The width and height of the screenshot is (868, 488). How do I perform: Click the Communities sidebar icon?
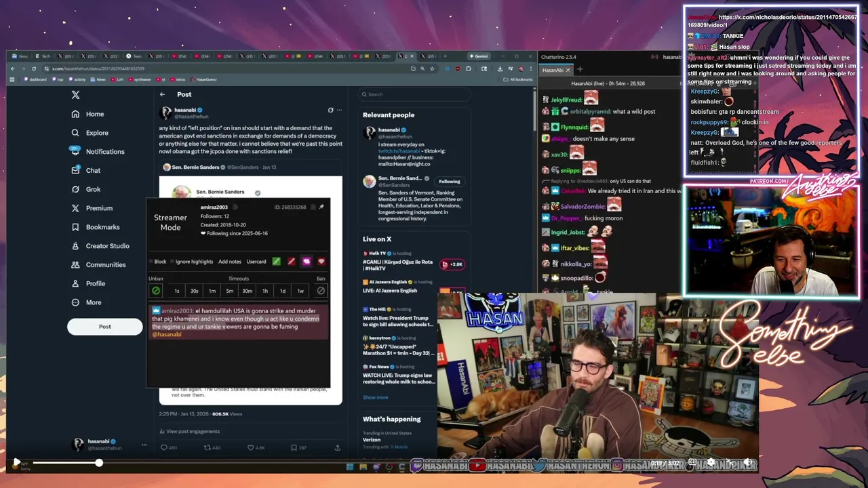[x=76, y=264]
